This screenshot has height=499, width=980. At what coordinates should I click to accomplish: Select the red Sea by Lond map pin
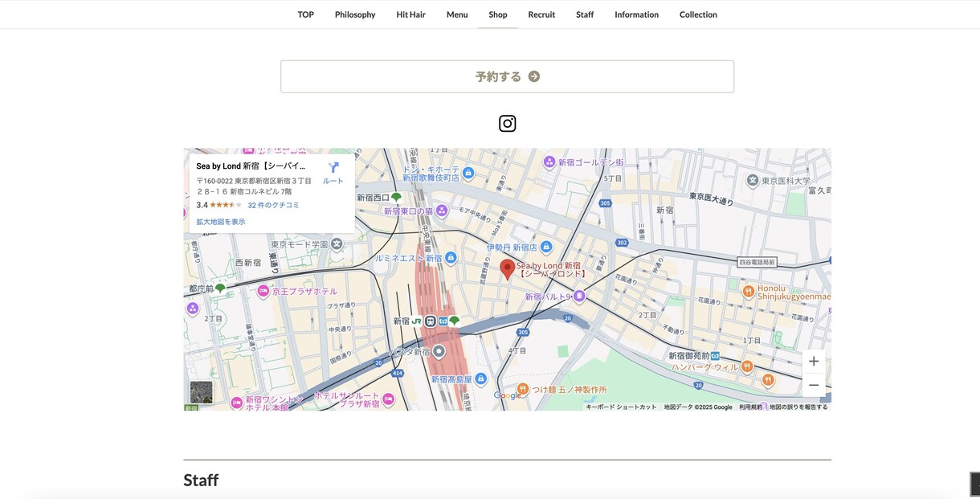pyautogui.click(x=507, y=269)
